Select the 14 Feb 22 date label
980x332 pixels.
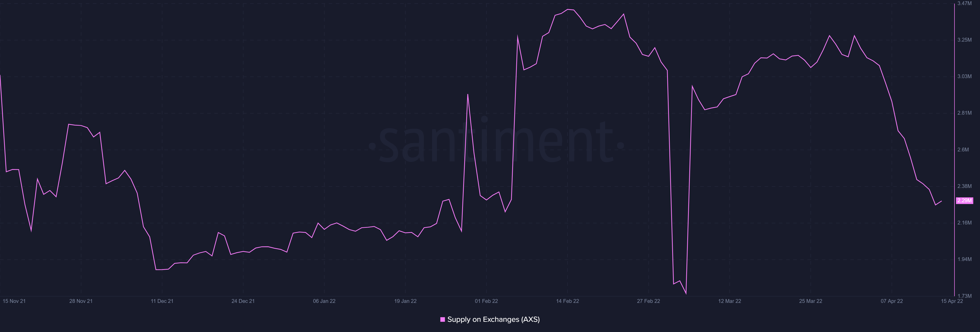567,301
